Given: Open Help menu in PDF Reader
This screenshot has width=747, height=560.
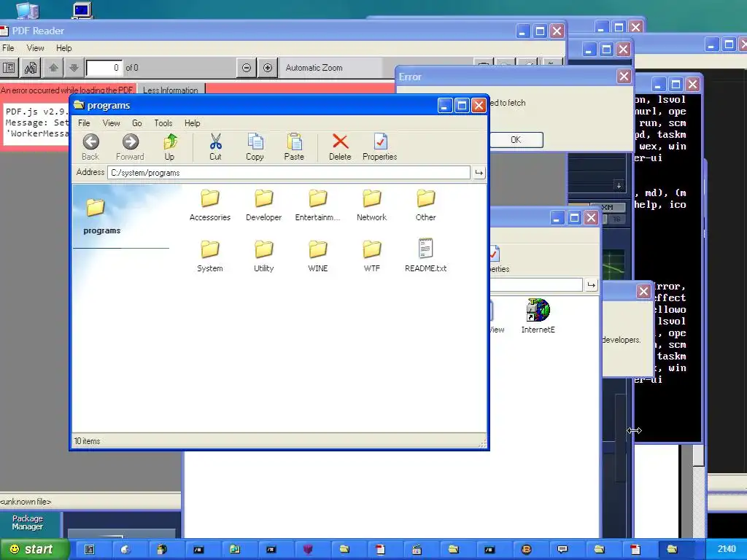Looking at the screenshot, I should 64,48.
